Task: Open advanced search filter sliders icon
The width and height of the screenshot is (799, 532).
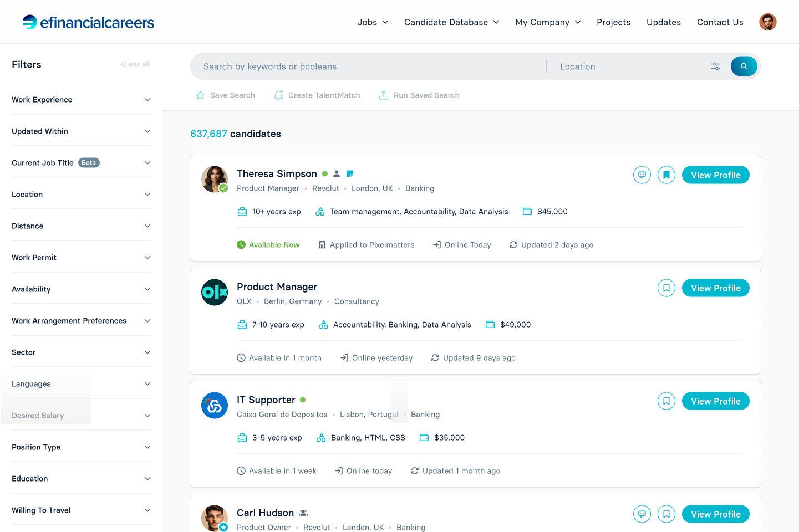Action: coord(715,66)
